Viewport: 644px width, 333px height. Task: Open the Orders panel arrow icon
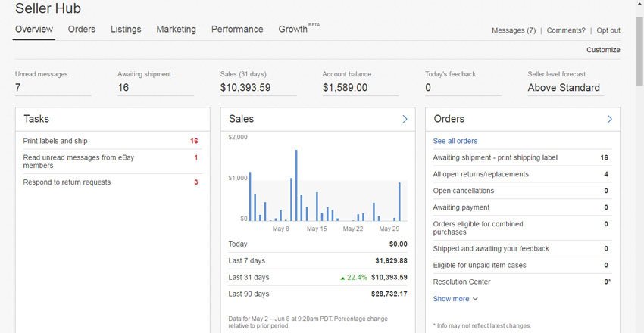click(x=609, y=119)
